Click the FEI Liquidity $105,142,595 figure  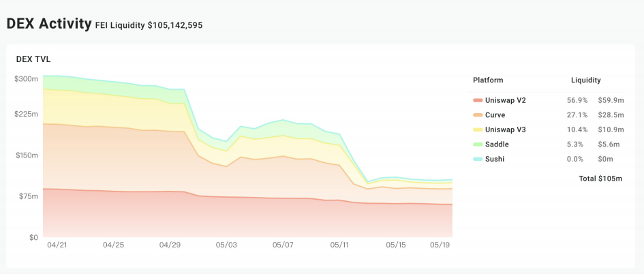point(149,25)
